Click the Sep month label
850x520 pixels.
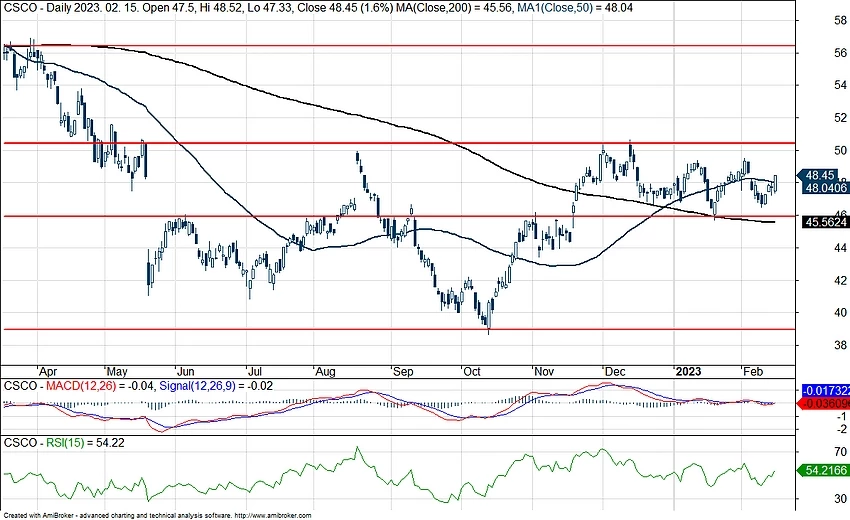tap(403, 372)
